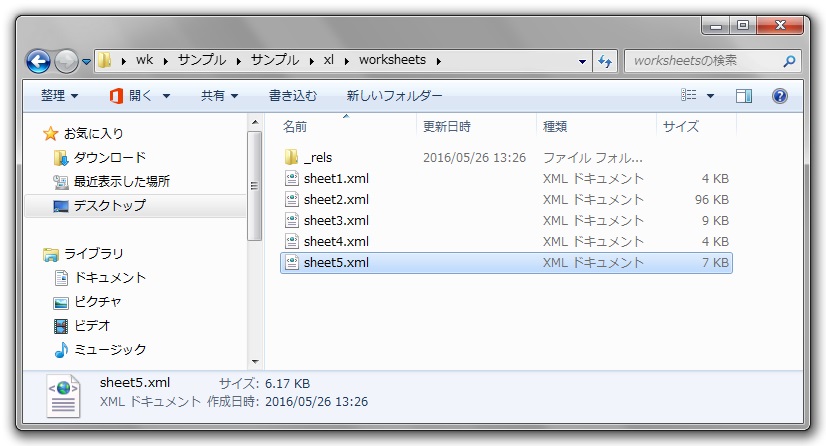Click the search magnifier icon
This screenshot has width=826, height=446.
pyautogui.click(x=789, y=61)
